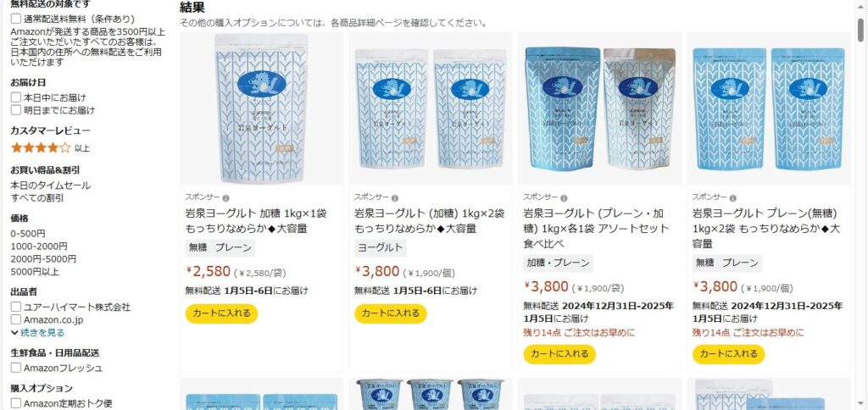Expand 続きを見る under sellers
This screenshot has height=410, width=868.
click(37, 333)
